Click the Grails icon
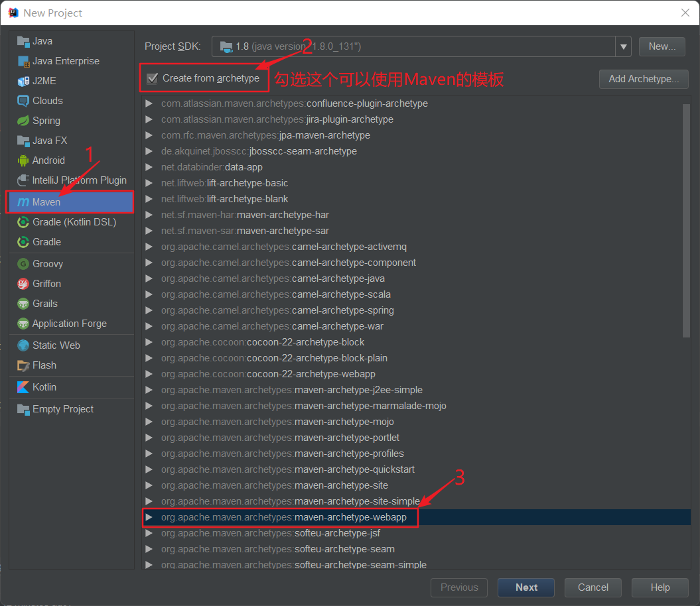 point(23,304)
